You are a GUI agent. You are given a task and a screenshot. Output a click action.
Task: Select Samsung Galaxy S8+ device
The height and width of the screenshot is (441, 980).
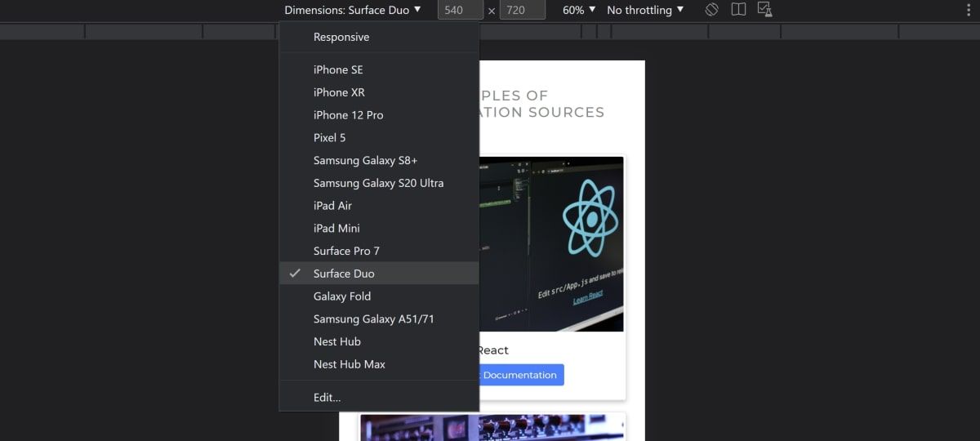[x=379, y=160]
